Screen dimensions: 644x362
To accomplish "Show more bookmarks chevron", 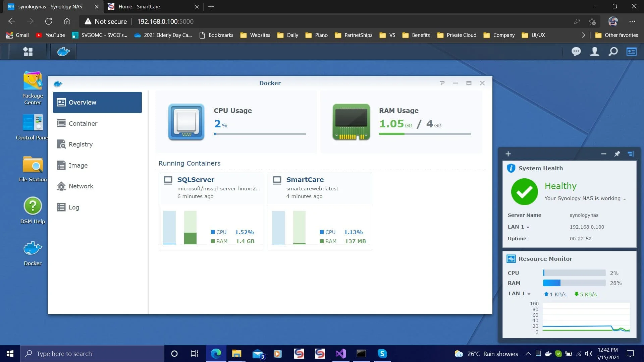I will coord(583,35).
